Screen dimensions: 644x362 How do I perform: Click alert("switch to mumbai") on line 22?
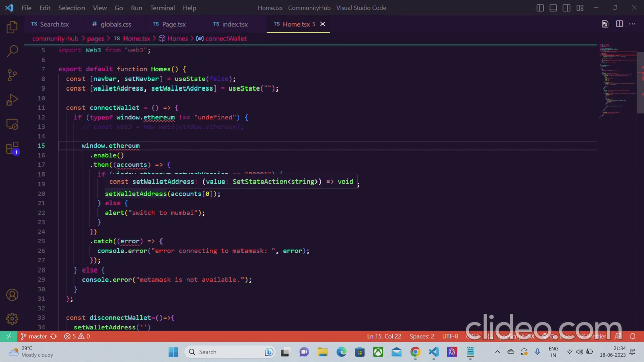[x=155, y=213]
